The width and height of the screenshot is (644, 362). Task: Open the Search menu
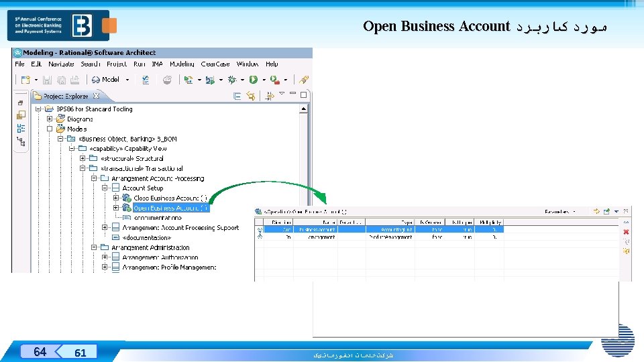pos(91,64)
